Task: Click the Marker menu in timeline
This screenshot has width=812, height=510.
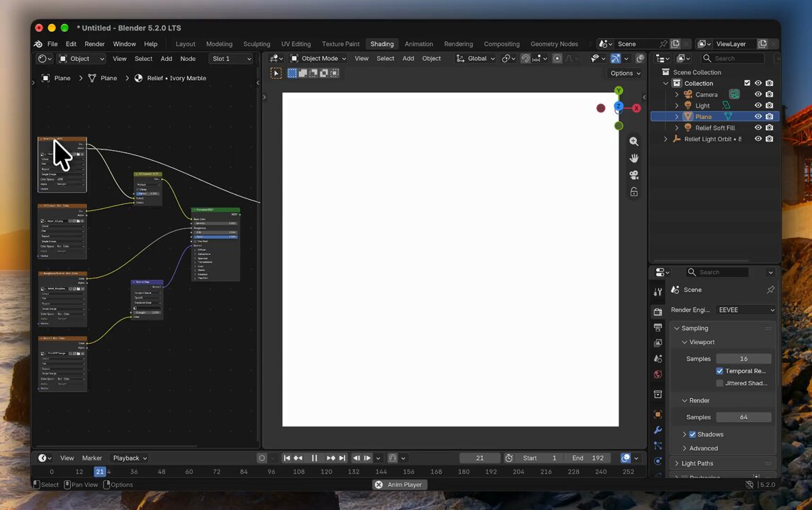Action: [x=91, y=458]
